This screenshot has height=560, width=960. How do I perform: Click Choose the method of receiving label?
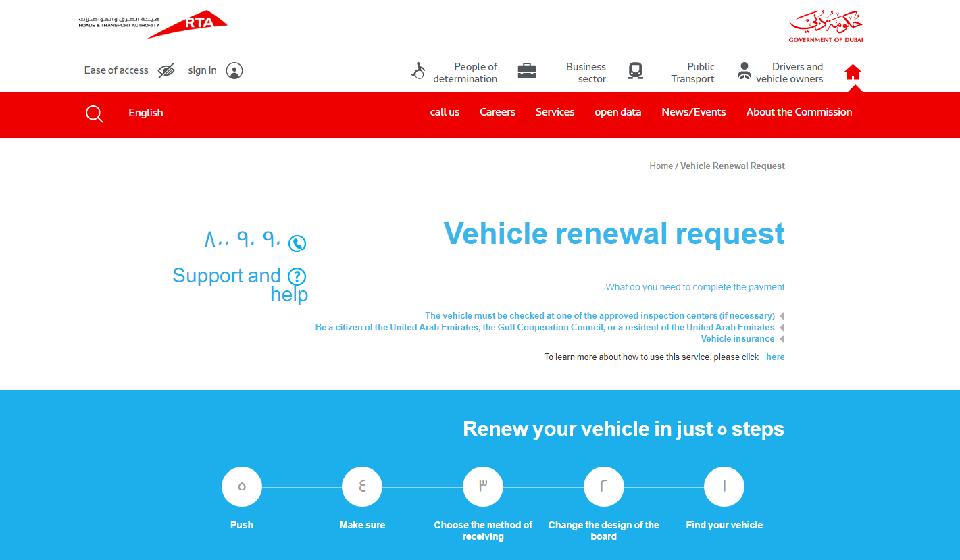pos(483,530)
